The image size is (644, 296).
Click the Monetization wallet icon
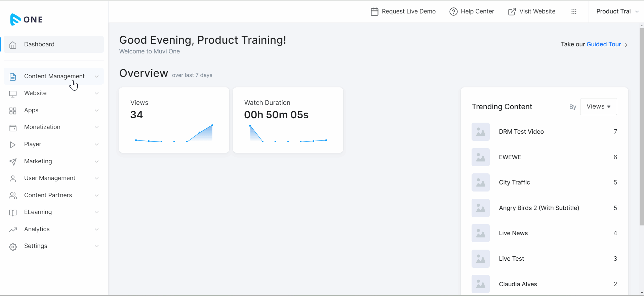tap(13, 128)
